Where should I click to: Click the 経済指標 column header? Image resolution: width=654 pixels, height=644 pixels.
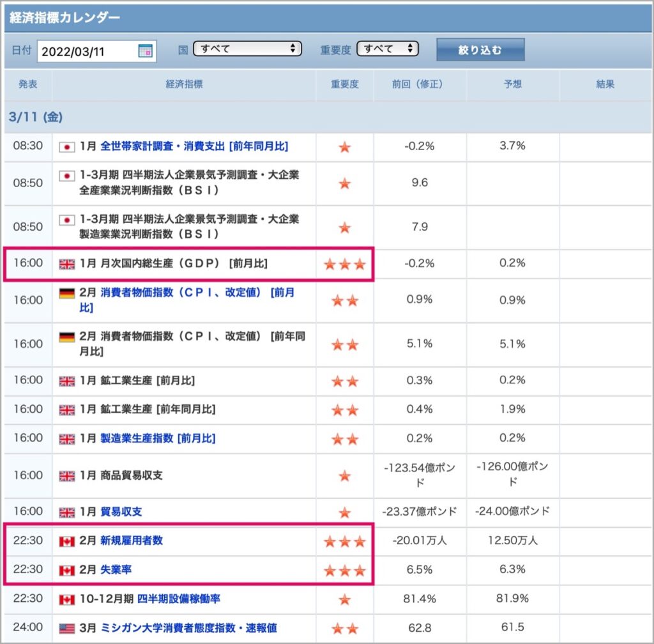point(184,84)
